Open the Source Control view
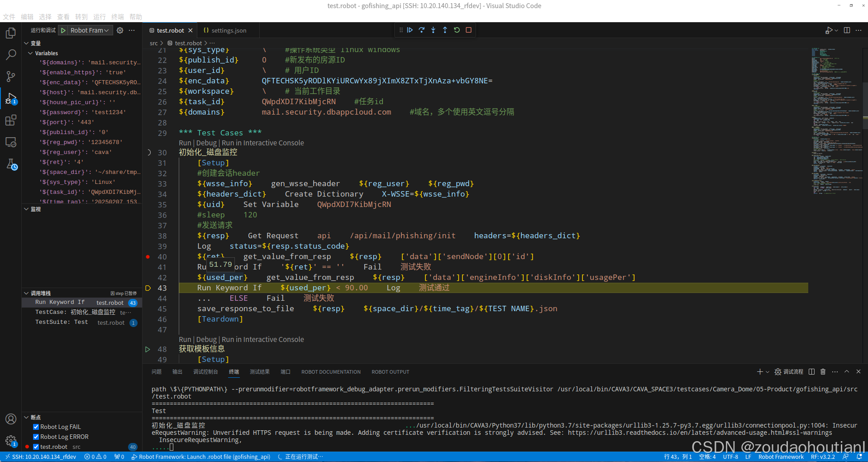Image resolution: width=868 pixels, height=462 pixels. (11, 76)
